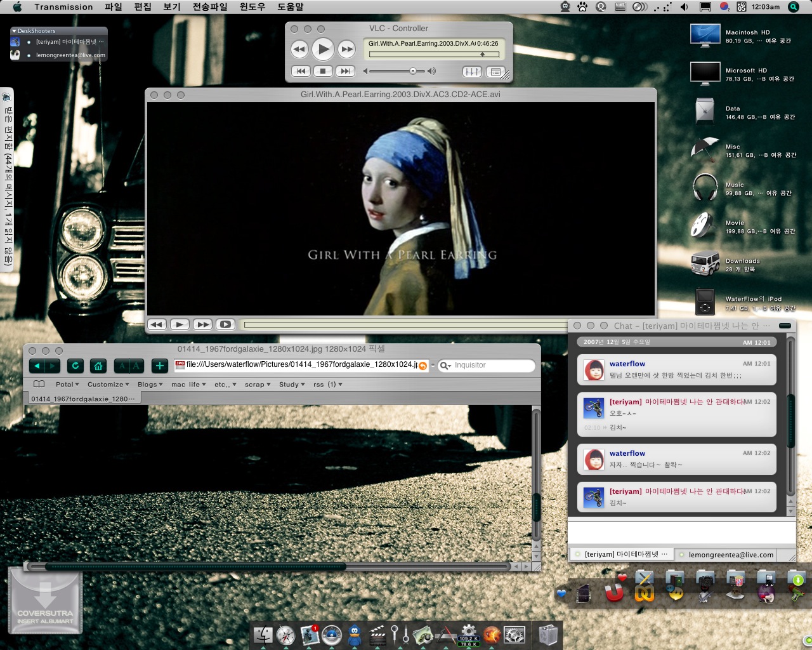Click the Korean flag input source icon
Image resolution: width=812 pixels, height=650 pixels.
[724, 7]
